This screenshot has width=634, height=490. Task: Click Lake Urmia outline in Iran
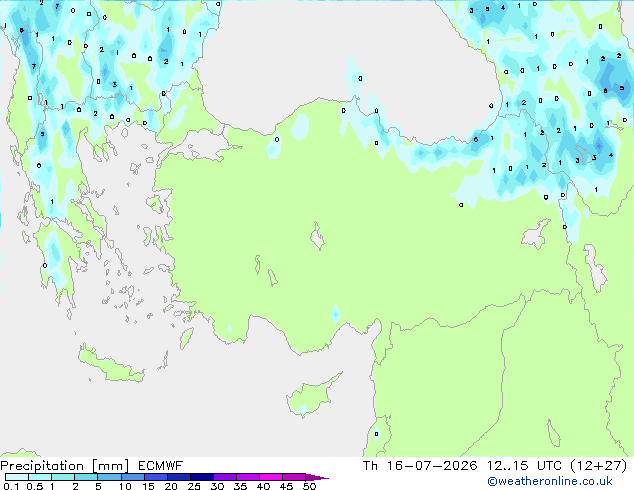pyautogui.click(x=596, y=268)
